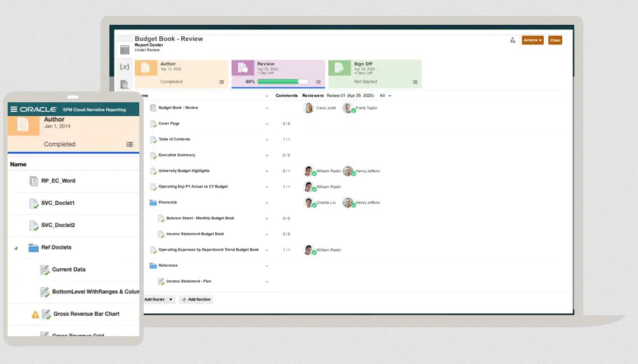This screenshot has height=364, width=638.
Task: Open the Financials row dropdown arrow
Action: pyautogui.click(x=267, y=203)
